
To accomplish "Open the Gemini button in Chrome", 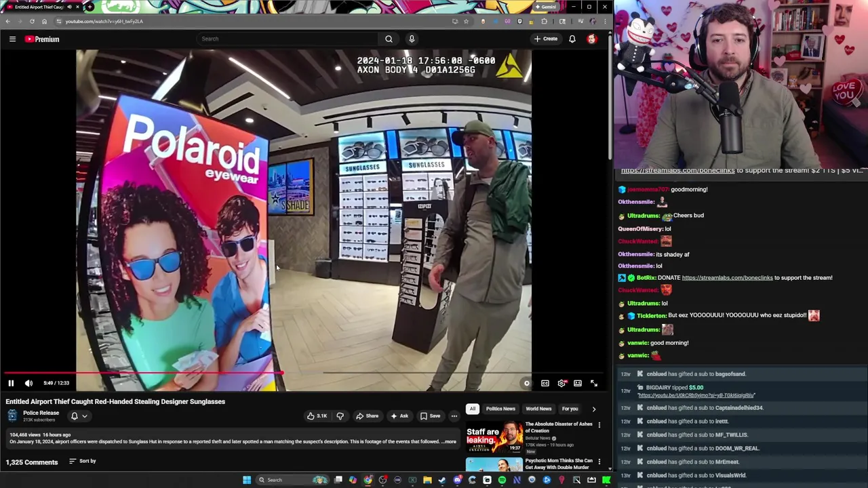I will click(545, 7).
